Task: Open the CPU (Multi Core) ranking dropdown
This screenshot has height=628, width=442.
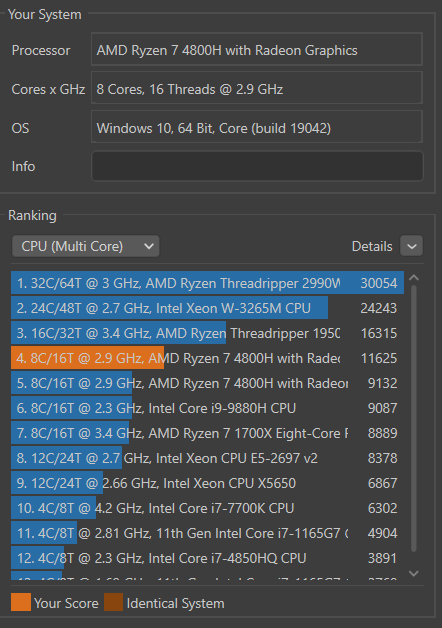Action: (x=86, y=246)
